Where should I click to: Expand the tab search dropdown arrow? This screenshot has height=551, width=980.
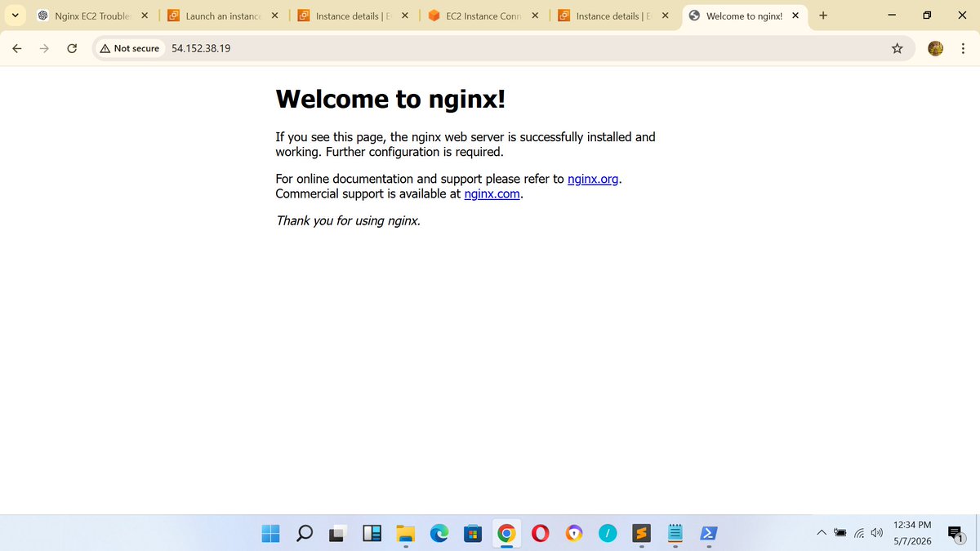(x=15, y=16)
